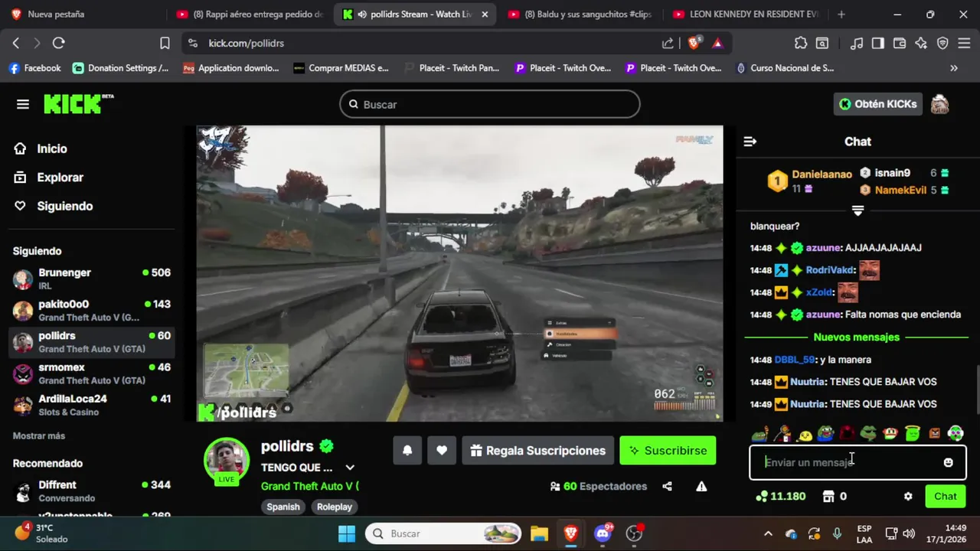Toggle the browser sidebar panel icon
Image resolution: width=980 pixels, height=551 pixels.
(878, 44)
